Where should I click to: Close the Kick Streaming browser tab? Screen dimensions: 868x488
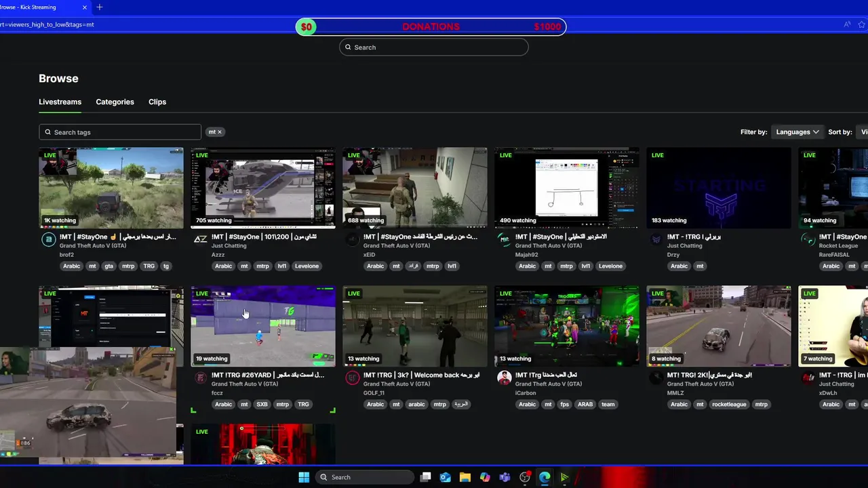point(85,7)
